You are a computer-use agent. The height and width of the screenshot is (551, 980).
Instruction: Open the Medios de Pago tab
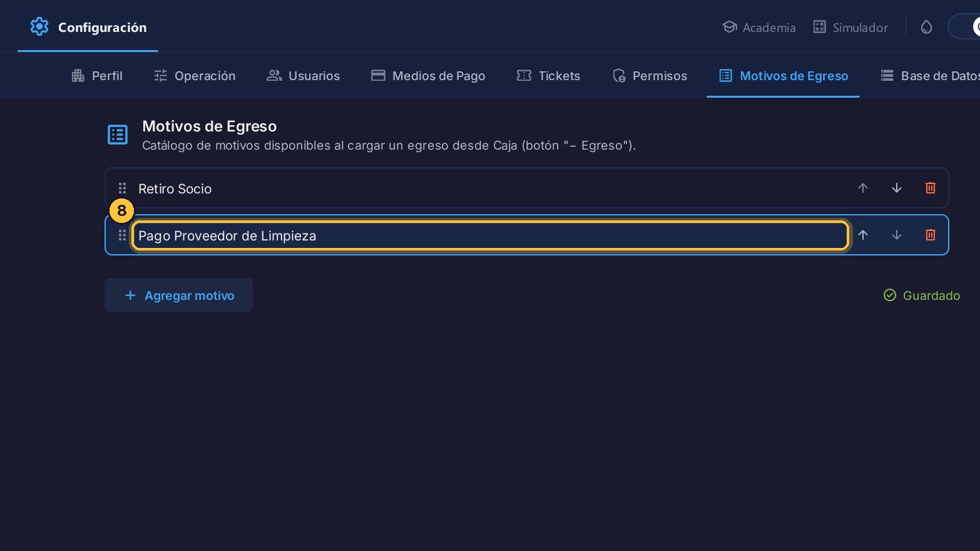[x=428, y=76]
